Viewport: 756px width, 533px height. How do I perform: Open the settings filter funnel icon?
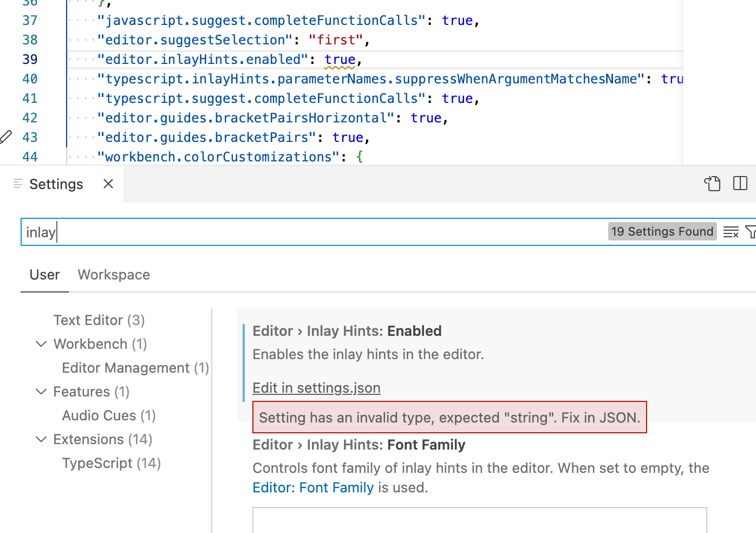click(752, 232)
